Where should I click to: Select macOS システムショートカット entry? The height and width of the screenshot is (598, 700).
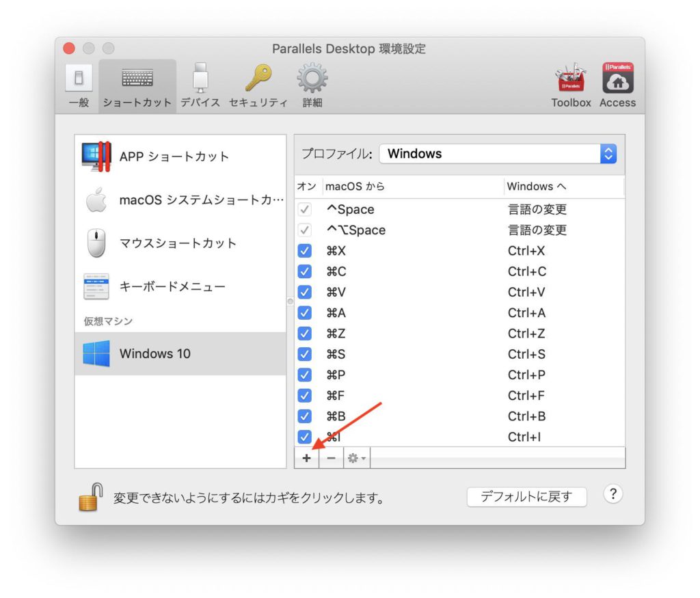[x=180, y=200]
